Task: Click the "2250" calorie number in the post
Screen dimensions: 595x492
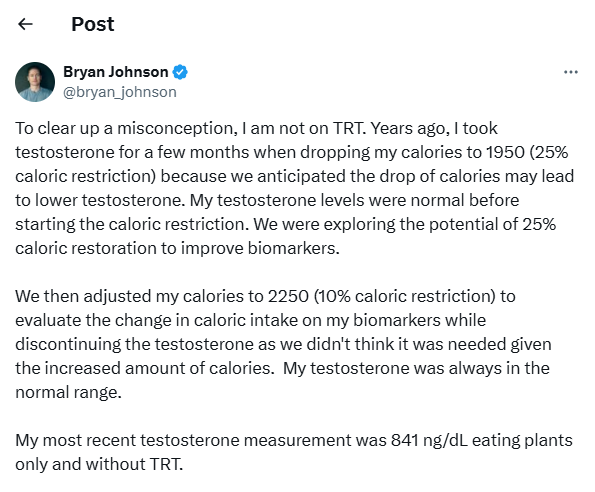Action: (288, 296)
